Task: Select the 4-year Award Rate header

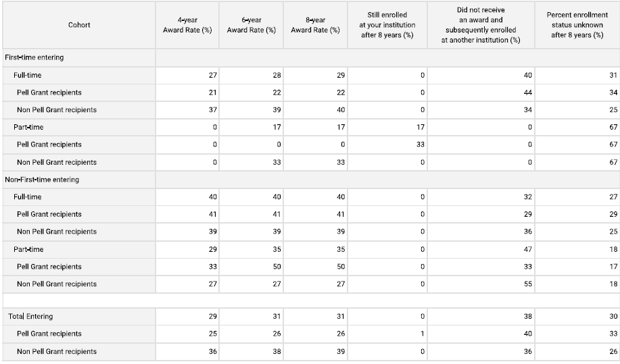Action: click(187, 25)
